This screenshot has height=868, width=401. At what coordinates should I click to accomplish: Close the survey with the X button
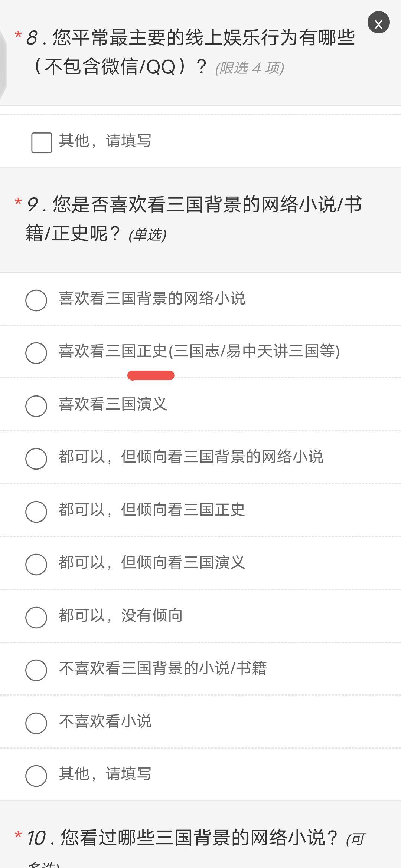pos(378,23)
